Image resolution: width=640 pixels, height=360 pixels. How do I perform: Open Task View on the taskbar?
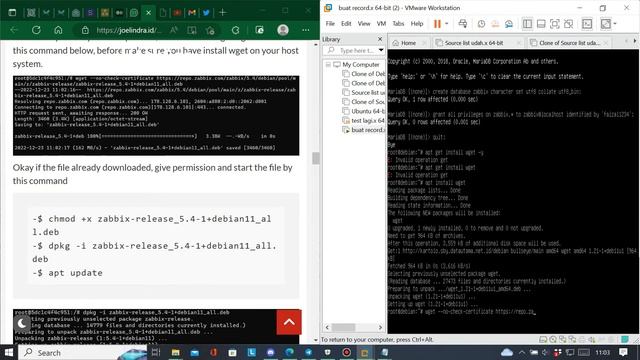coord(156,352)
